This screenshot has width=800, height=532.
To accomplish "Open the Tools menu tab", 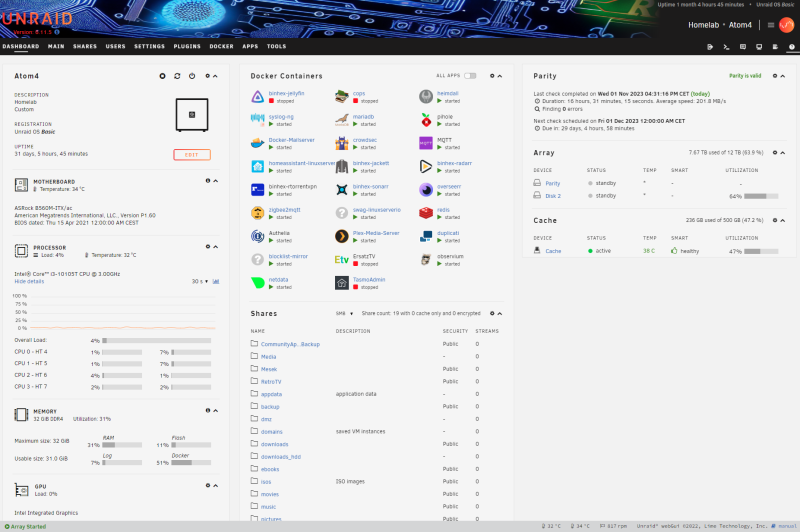I will [277, 46].
